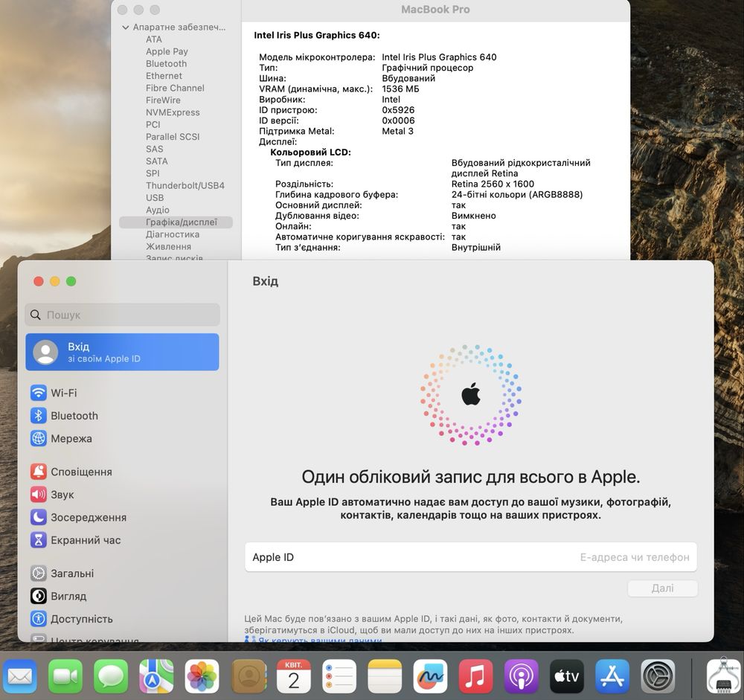Focus the Пошук search field
The width and height of the screenshot is (744, 700).
(122, 315)
